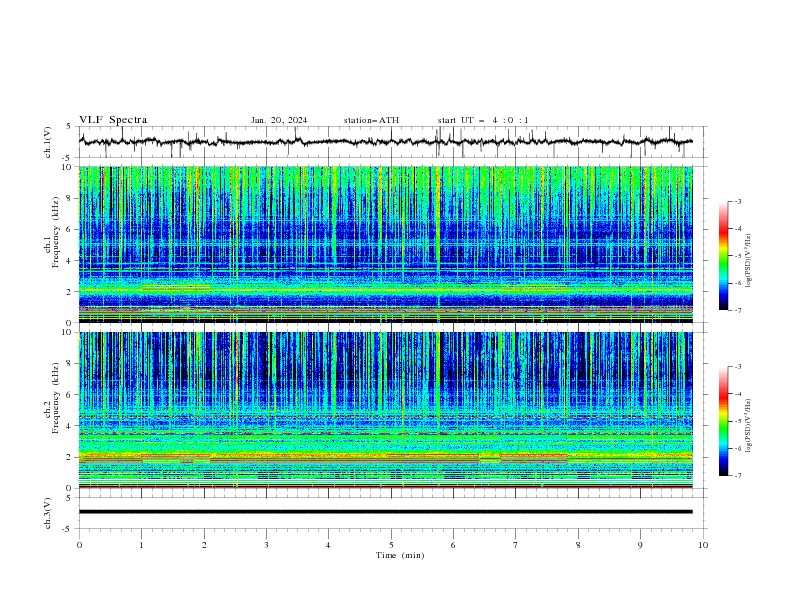Click time axis tick label "0"

[x=79, y=545]
